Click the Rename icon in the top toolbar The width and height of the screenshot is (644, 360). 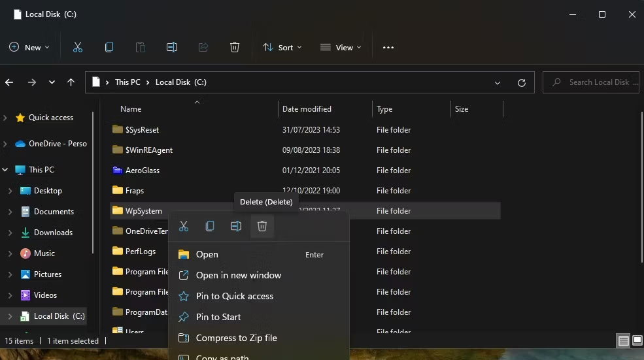pos(172,47)
